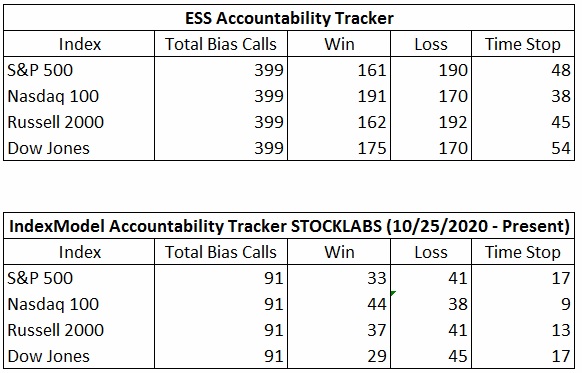Select the Nasdaq 100 win cell showing 191
584x373 pixels.
point(339,96)
